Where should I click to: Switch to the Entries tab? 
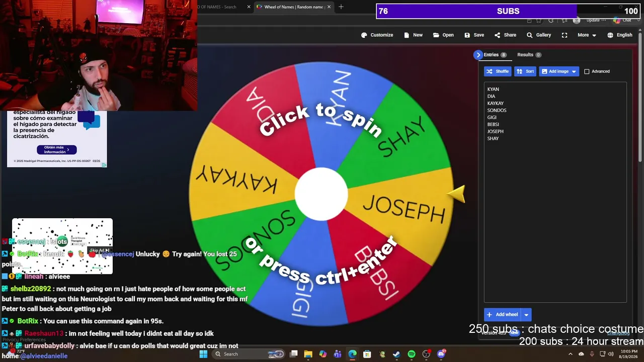[x=496, y=55]
